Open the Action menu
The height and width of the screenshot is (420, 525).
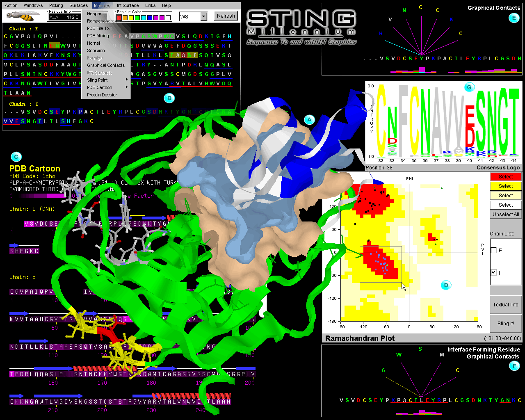pyautogui.click(x=11, y=5)
